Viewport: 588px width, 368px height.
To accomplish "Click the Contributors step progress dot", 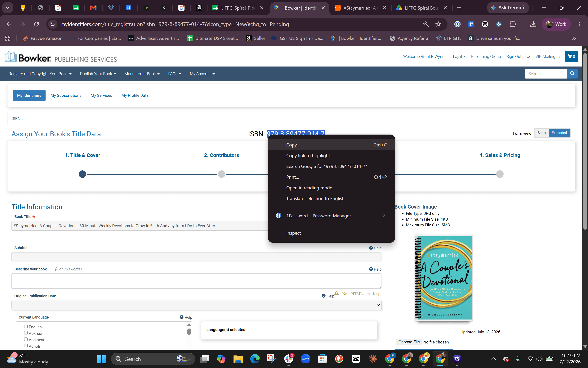I will click(x=221, y=174).
